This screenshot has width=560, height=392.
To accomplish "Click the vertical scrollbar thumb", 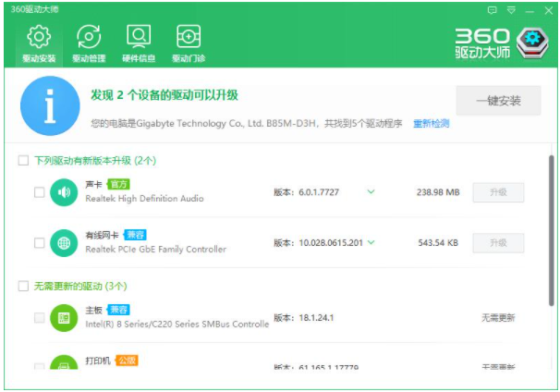I will tap(552, 230).
